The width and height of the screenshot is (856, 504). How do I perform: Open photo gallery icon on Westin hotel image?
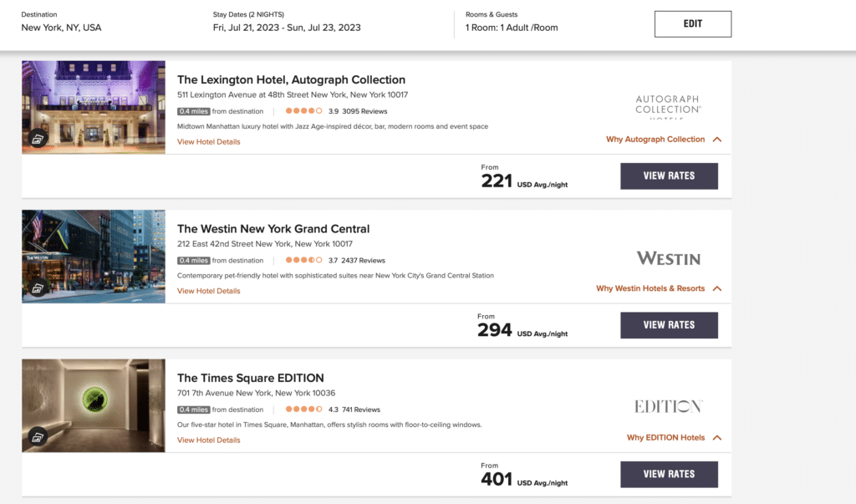pyautogui.click(x=38, y=288)
